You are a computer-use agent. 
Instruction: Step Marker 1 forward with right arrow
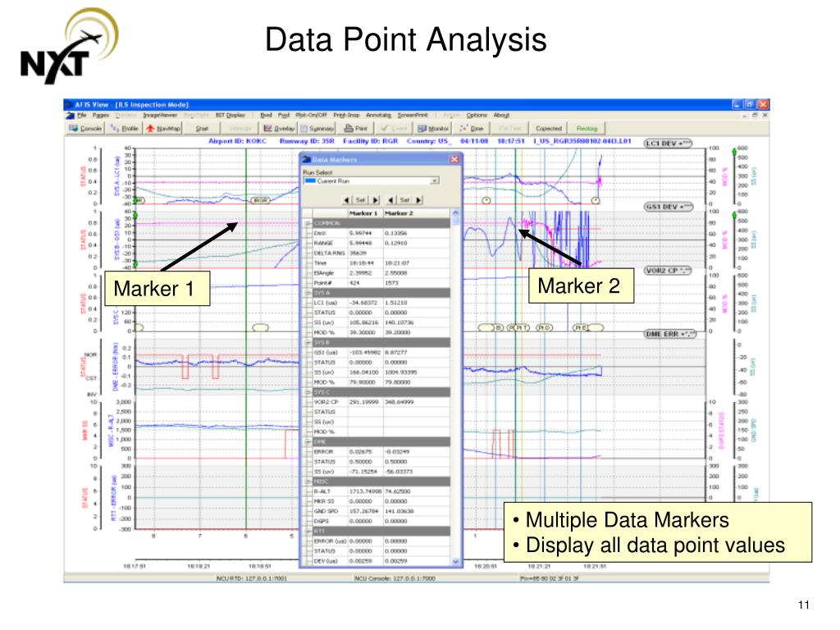pos(375,200)
